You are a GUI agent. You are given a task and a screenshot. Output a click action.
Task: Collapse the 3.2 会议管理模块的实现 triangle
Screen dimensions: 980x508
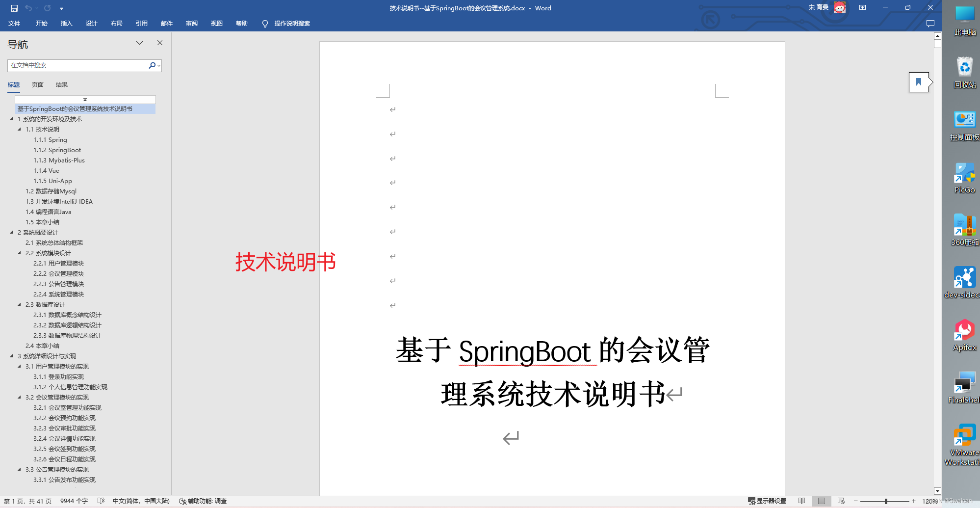point(19,397)
